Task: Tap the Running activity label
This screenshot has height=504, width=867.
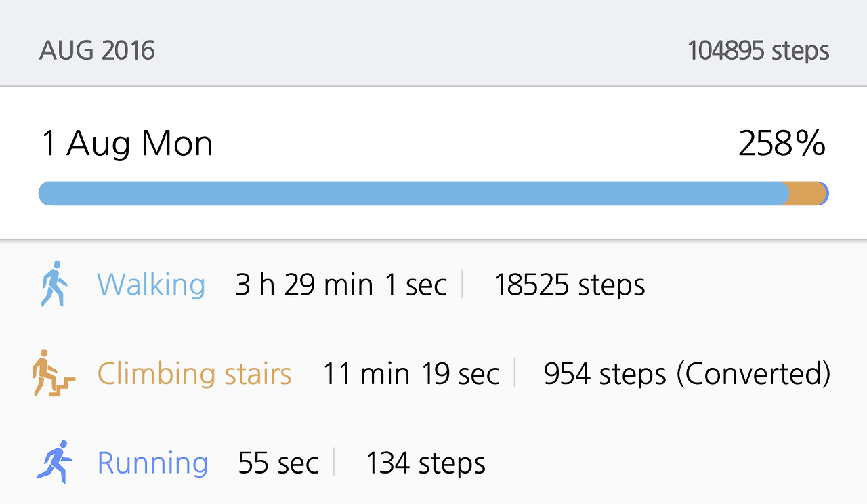Action: tap(152, 463)
